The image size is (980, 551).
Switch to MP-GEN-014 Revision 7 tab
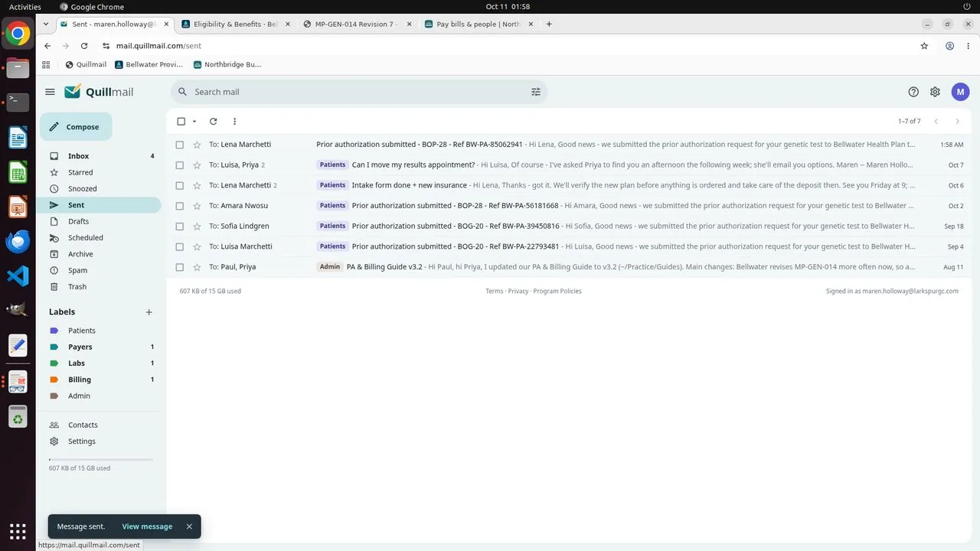pos(357,24)
